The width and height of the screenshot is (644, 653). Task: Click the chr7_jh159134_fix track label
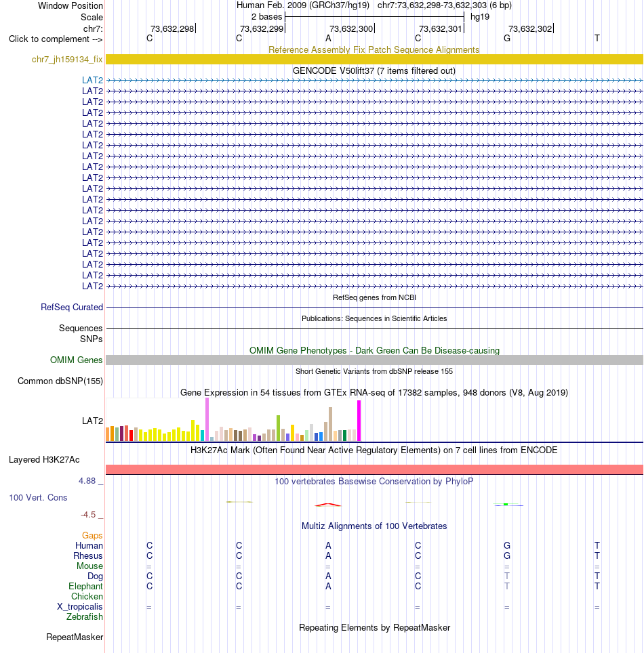[x=67, y=59]
